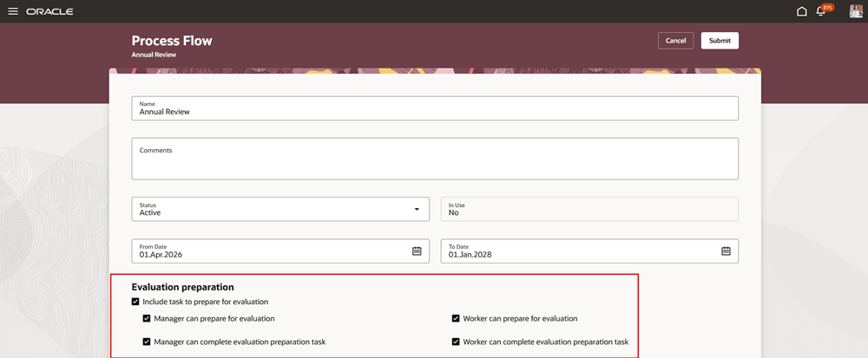This screenshot has height=358, width=868.
Task: Uncheck Manager can prepare for evaluation
Action: point(147,319)
